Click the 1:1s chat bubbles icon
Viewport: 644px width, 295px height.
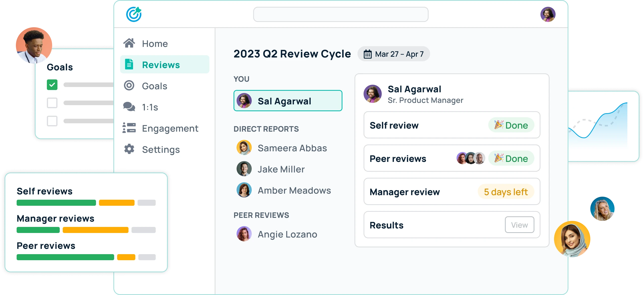[129, 107]
